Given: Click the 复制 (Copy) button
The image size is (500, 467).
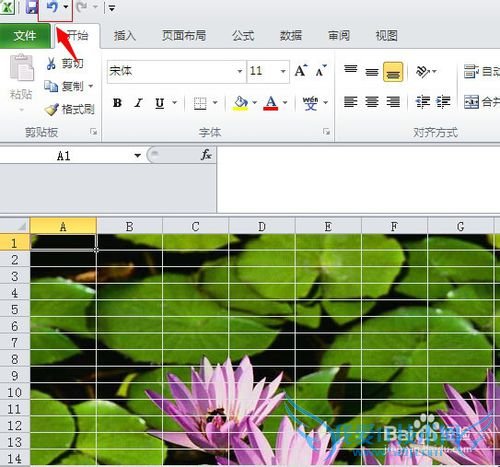Looking at the screenshot, I should click(x=64, y=86).
